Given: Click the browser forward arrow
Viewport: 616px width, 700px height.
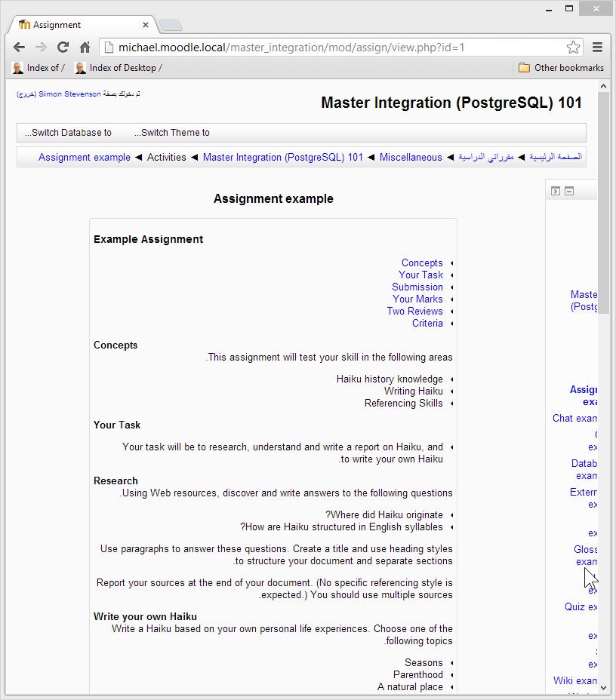Looking at the screenshot, I should tap(41, 47).
